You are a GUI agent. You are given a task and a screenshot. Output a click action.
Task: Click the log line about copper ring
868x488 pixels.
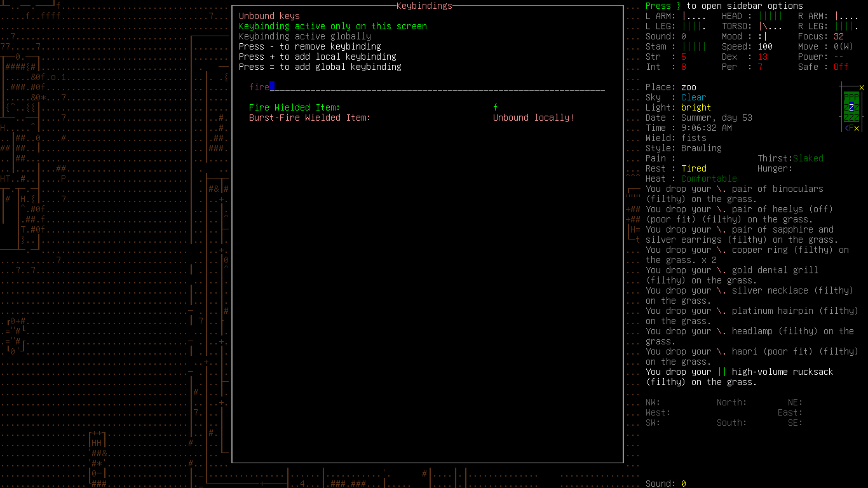pyautogui.click(x=747, y=255)
